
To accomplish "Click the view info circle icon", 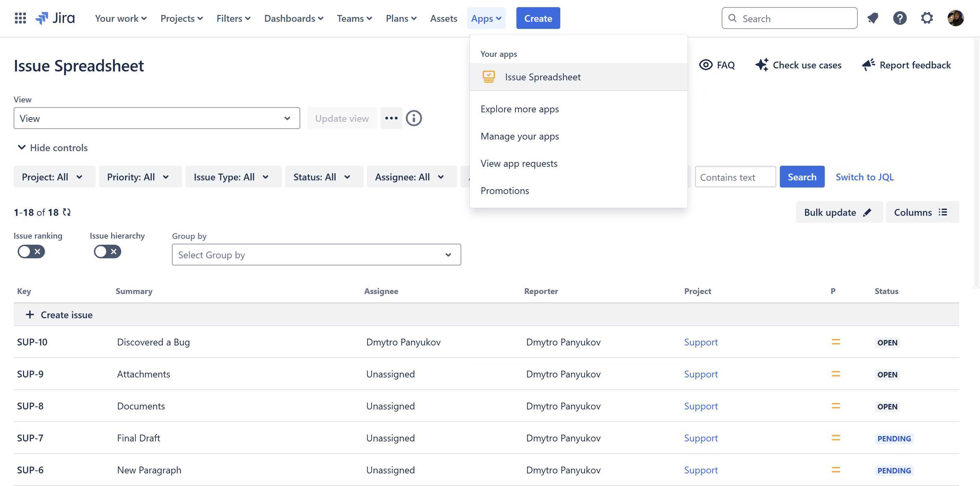I will pyautogui.click(x=414, y=118).
